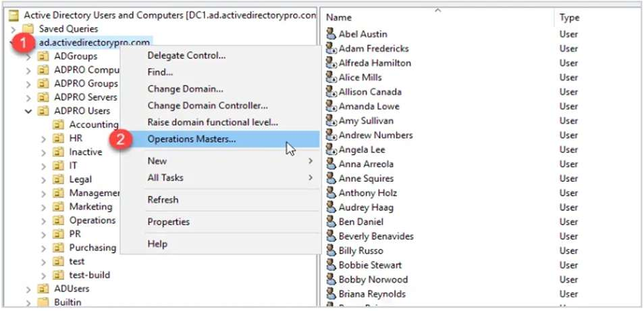Expand the test-build organizational unit
Screen dimensions: 644x311
point(43,276)
